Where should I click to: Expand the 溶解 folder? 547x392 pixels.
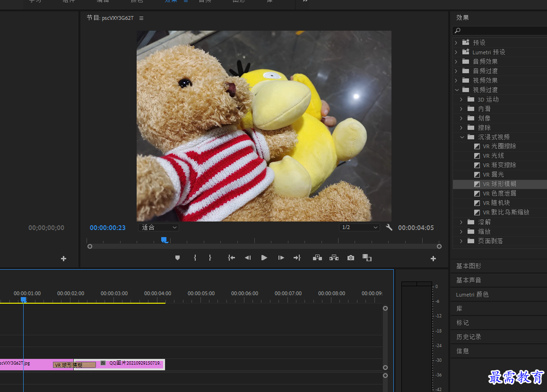[461, 222]
